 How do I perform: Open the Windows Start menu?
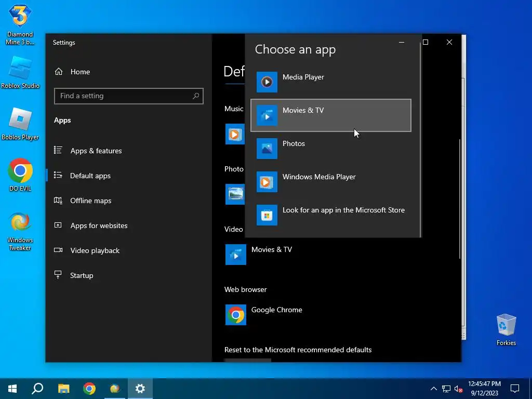click(x=12, y=389)
